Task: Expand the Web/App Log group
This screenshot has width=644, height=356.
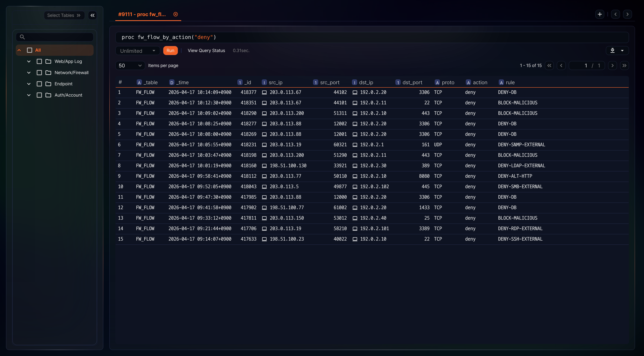Action: [29, 61]
